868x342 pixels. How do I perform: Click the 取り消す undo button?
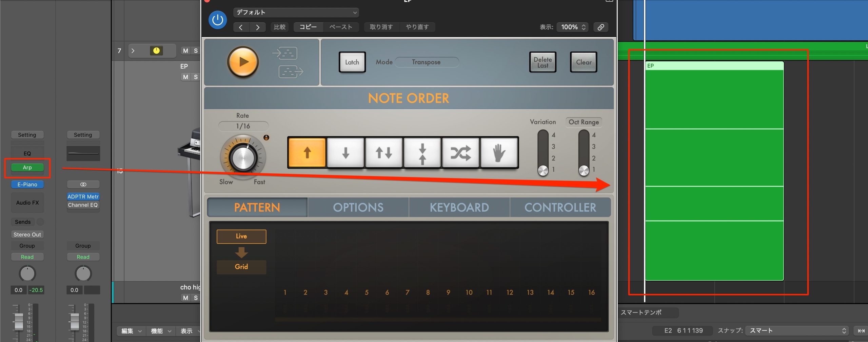pyautogui.click(x=381, y=27)
